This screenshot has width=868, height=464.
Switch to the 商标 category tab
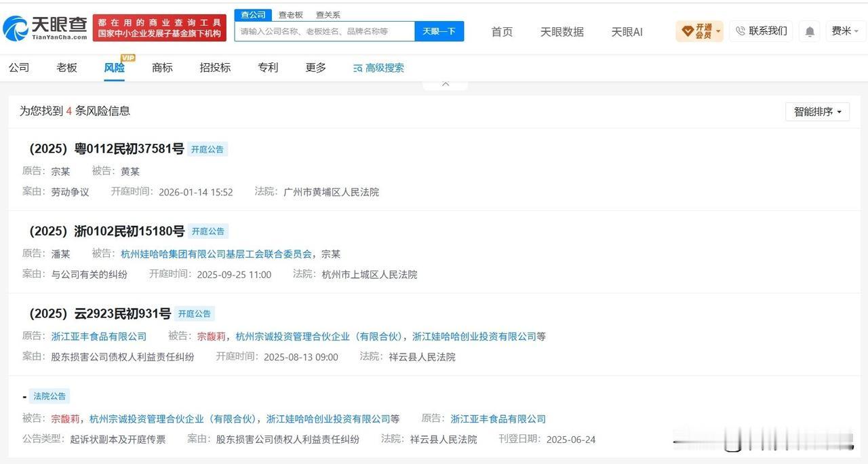tap(162, 67)
